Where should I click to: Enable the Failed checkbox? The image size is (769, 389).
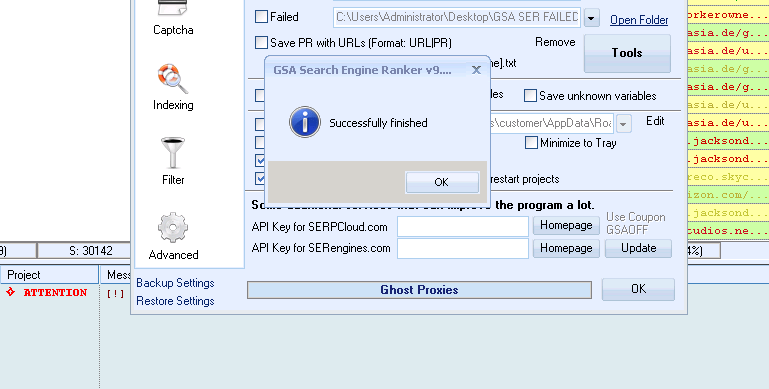coord(261,17)
